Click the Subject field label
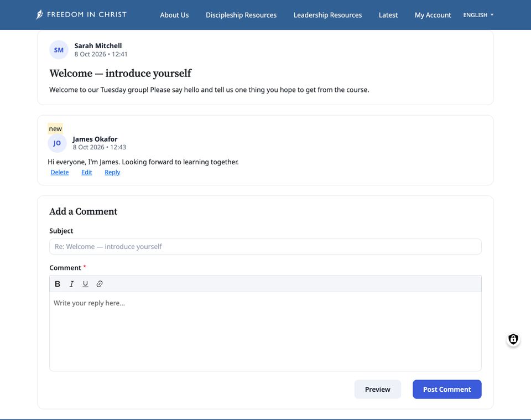 [61, 231]
